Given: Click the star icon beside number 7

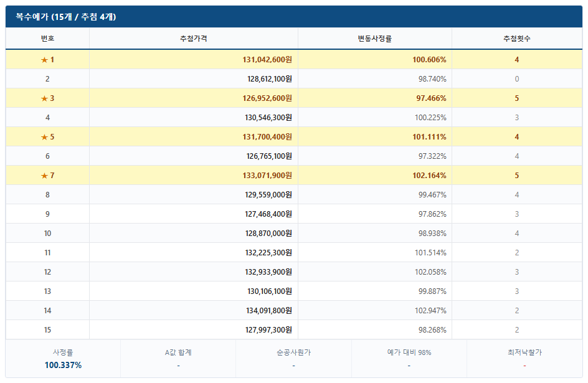Looking at the screenshot, I should coord(44,176).
